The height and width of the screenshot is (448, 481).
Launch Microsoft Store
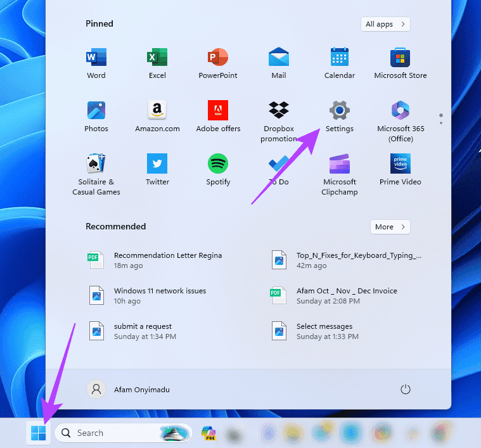(400, 63)
